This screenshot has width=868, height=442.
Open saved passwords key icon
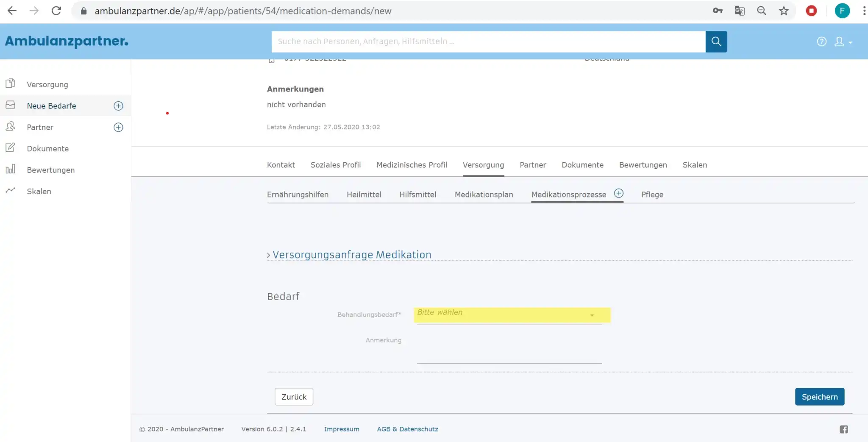tap(717, 11)
